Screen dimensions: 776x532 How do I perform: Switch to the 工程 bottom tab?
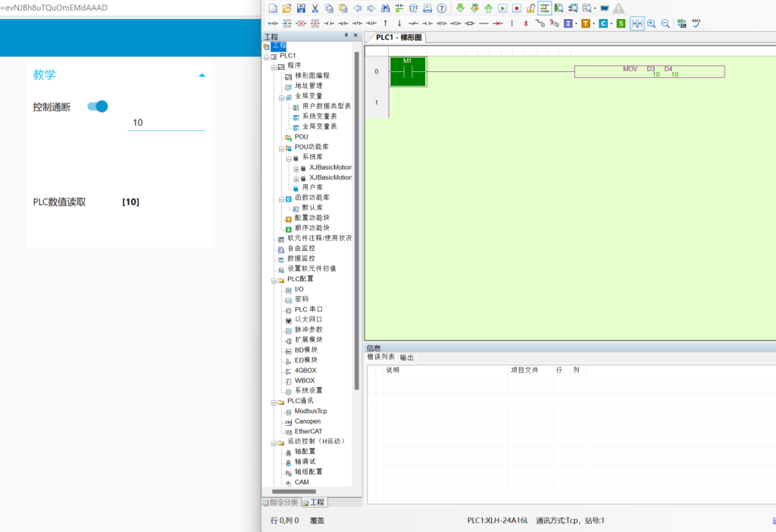point(313,502)
